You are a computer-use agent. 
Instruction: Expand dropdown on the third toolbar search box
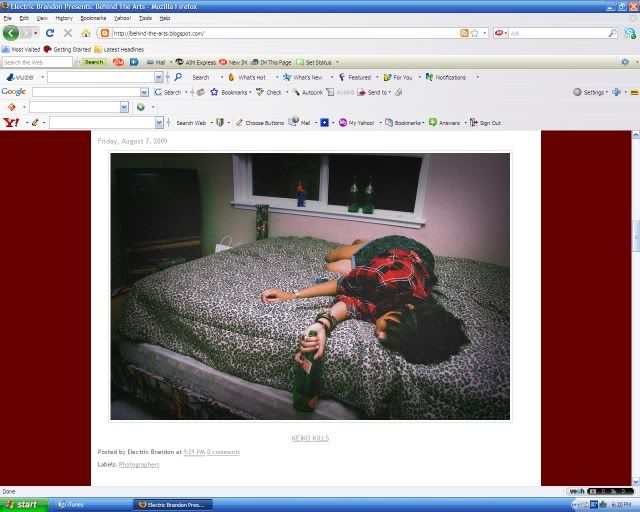coord(124,107)
